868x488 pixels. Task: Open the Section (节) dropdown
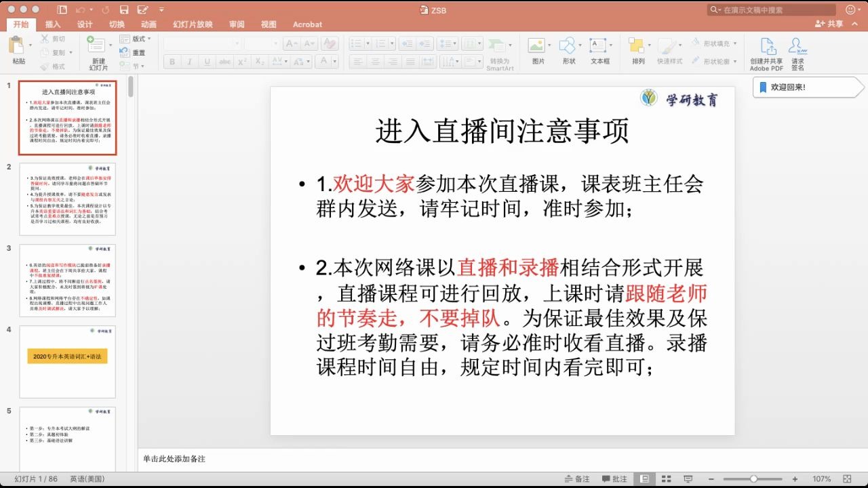pos(133,66)
